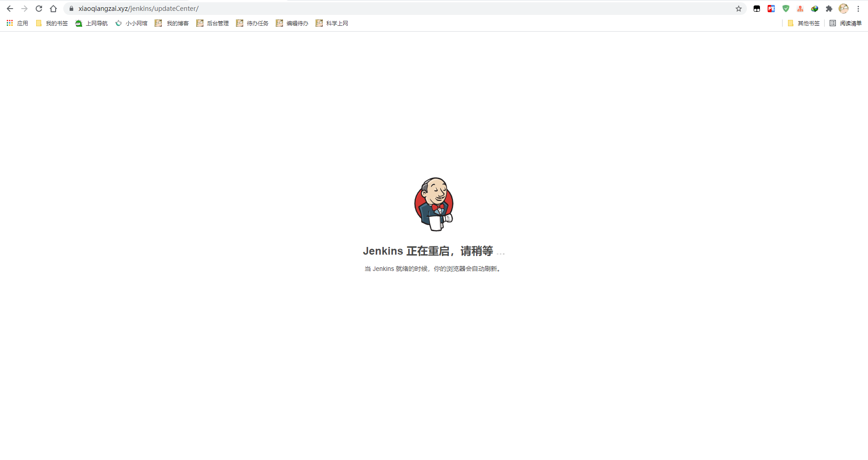Open the 编辑待办 bookmark
This screenshot has width=868, height=460.
coord(292,23)
